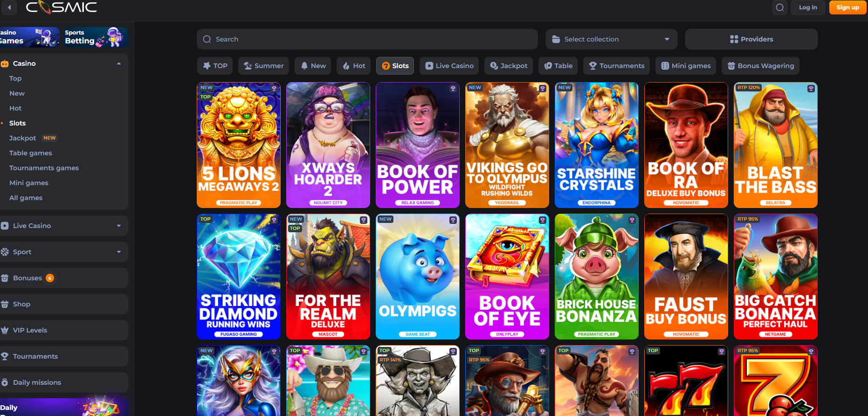The height and width of the screenshot is (416, 868).
Task: Switch to the TOP category tab
Action: tap(215, 66)
